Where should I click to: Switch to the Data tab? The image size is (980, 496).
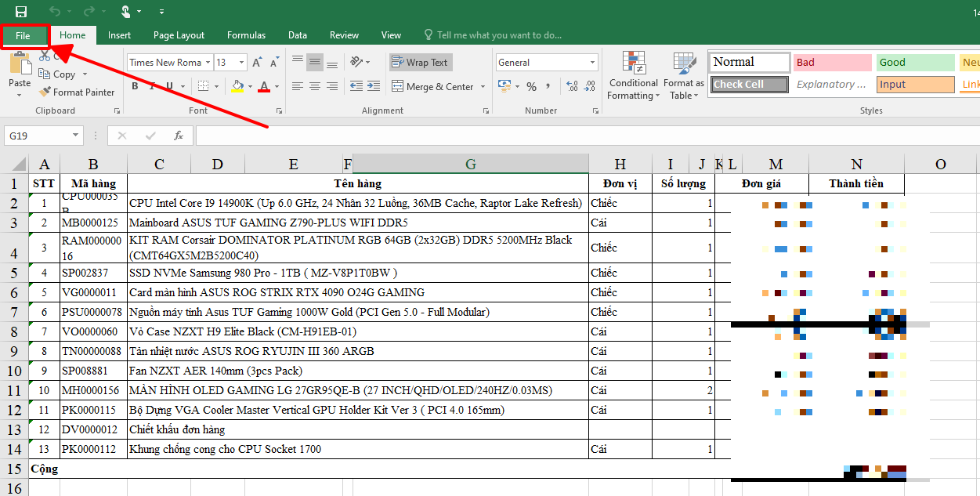point(298,35)
